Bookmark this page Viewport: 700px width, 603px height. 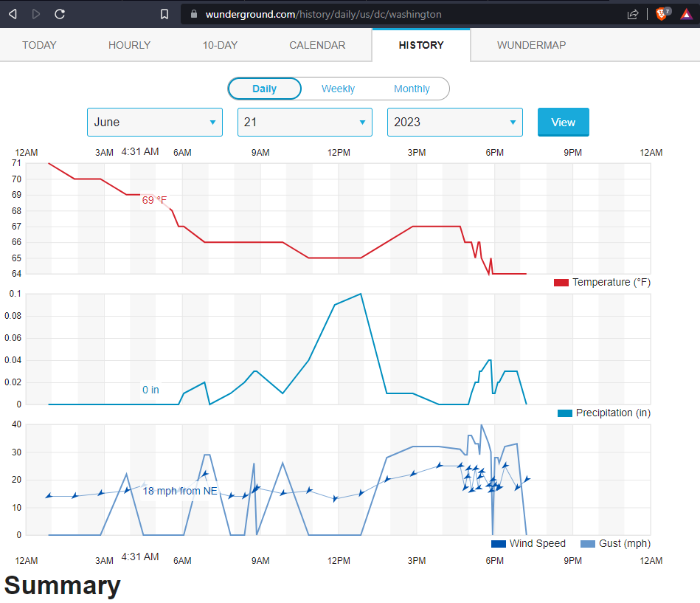click(x=164, y=14)
